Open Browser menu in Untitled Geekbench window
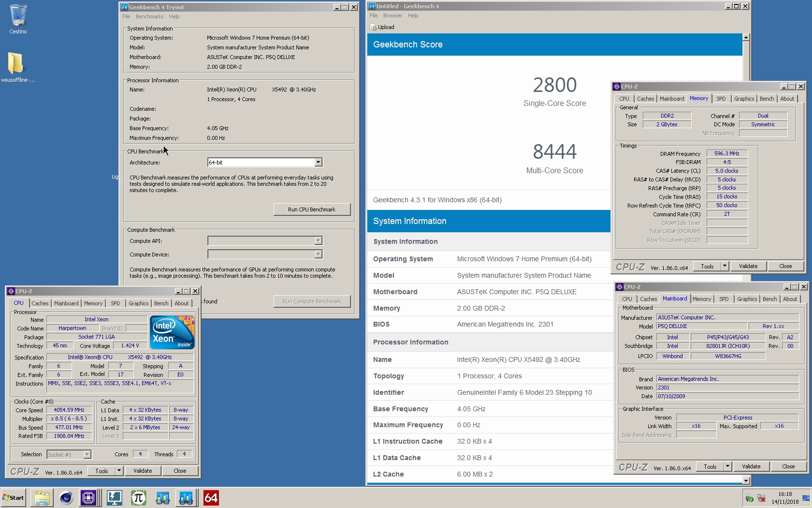The width and height of the screenshot is (812, 508). click(x=392, y=15)
